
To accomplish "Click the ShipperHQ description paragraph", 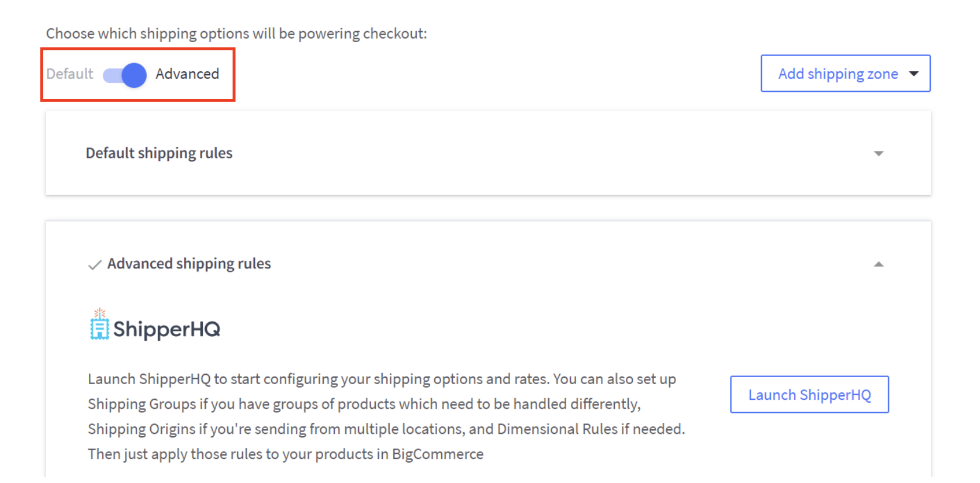I will (386, 416).
